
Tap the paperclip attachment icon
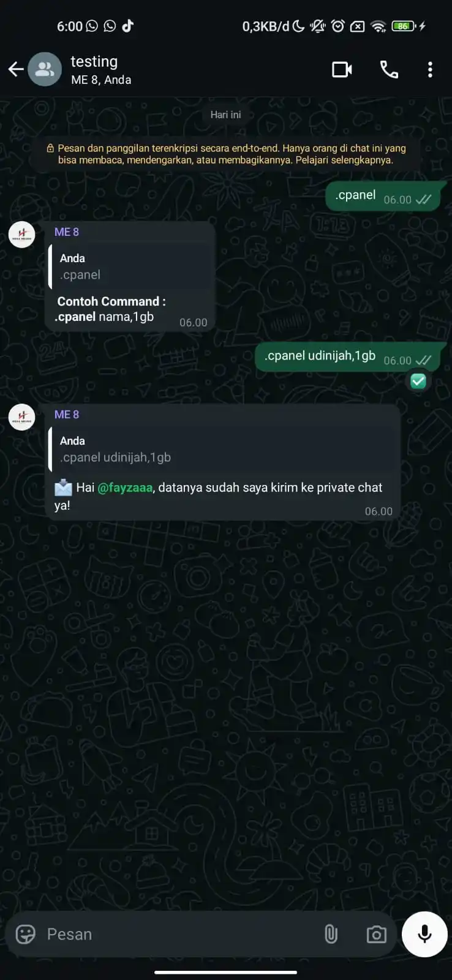click(331, 934)
